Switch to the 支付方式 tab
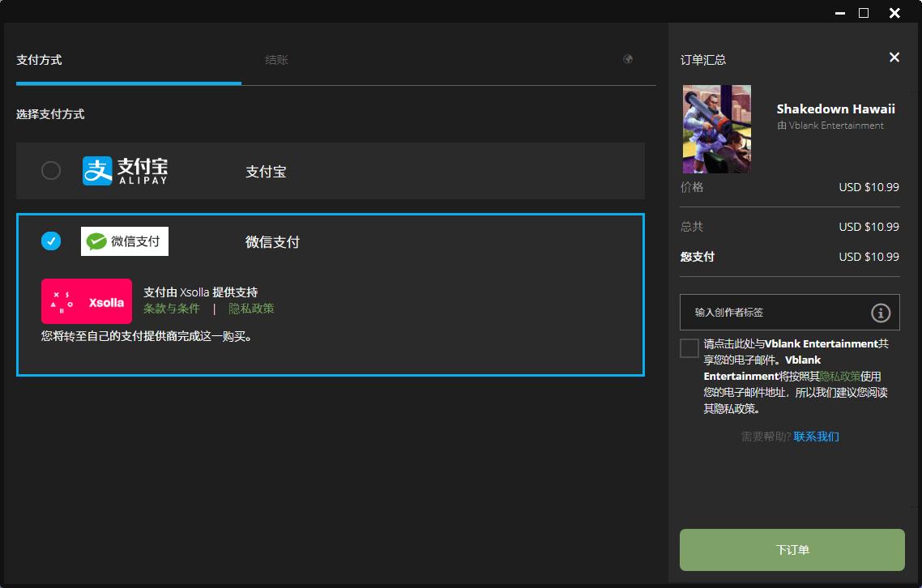This screenshot has height=588, width=922. point(39,60)
